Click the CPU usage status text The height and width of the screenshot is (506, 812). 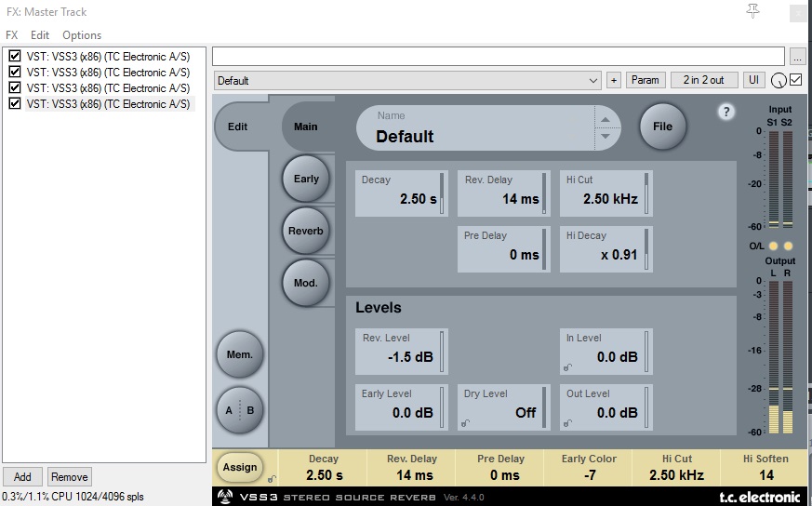pos(73,497)
